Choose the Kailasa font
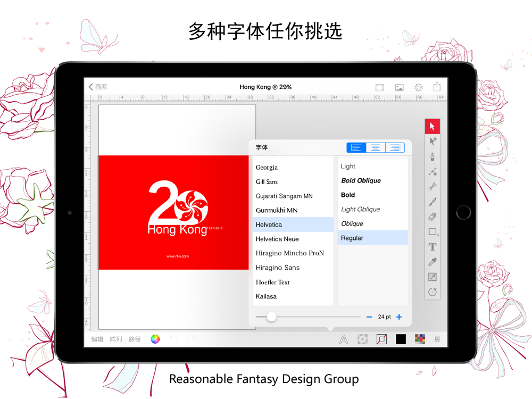Screen dimensions: 532x399 point(293,296)
